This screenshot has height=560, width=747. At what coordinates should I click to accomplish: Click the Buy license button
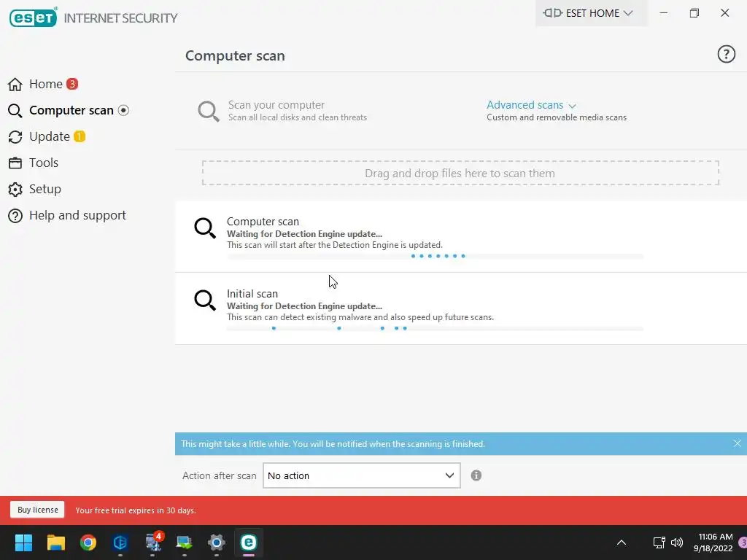(38, 510)
